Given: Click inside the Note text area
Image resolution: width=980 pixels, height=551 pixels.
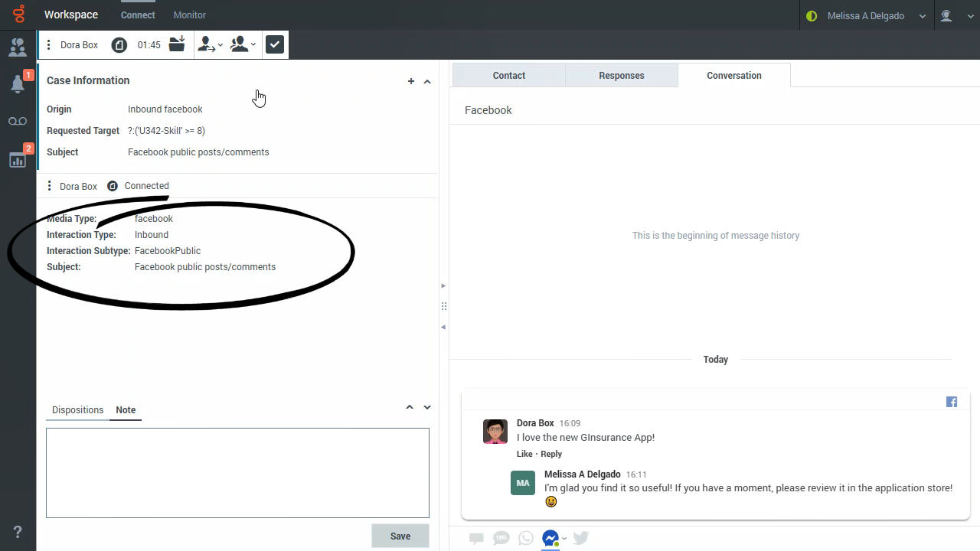Looking at the screenshot, I should [x=237, y=473].
